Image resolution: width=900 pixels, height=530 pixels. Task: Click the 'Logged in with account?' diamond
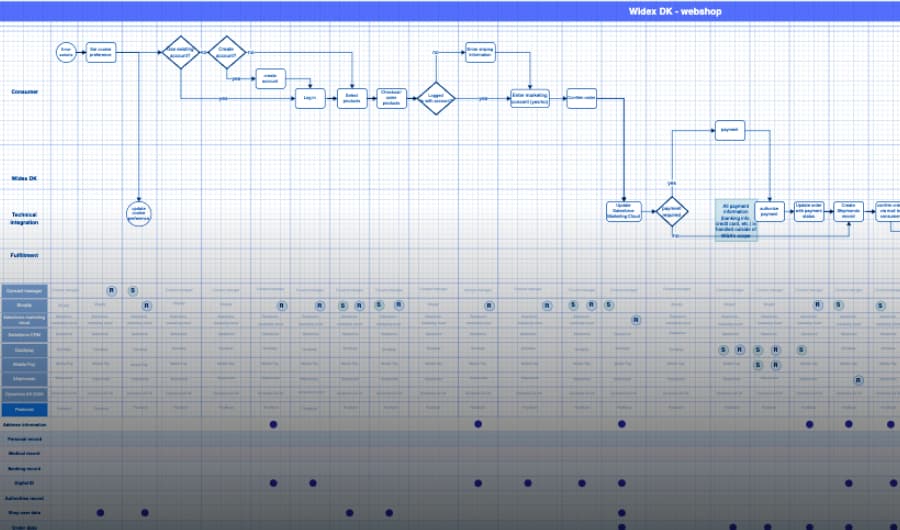click(x=436, y=99)
